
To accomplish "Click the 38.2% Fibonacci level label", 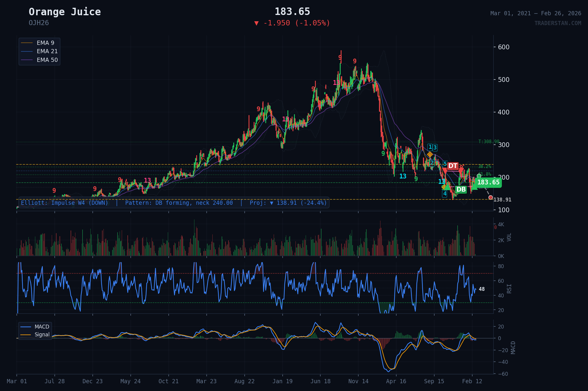I will click(485, 167).
